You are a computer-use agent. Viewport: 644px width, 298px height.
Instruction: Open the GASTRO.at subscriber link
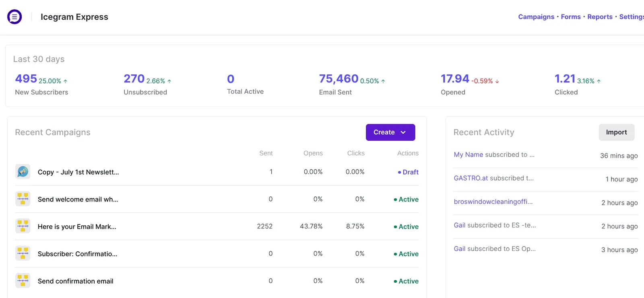471,178
